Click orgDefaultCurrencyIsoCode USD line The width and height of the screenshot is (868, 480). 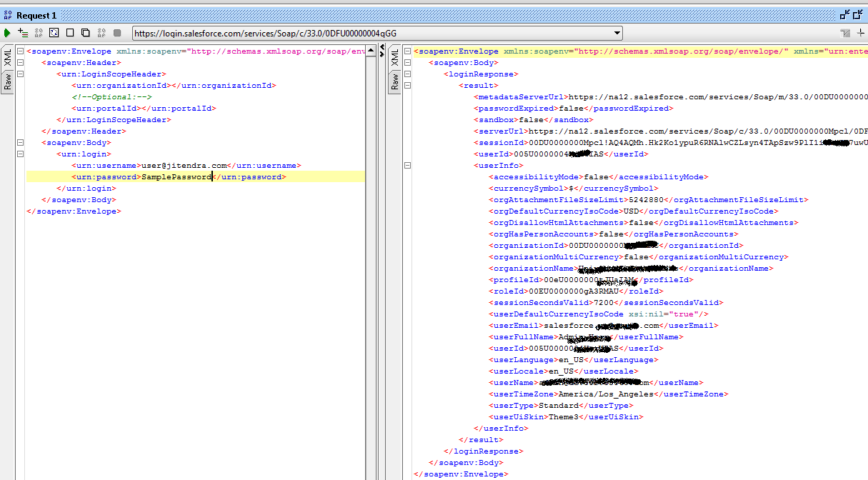pyautogui.click(x=634, y=211)
